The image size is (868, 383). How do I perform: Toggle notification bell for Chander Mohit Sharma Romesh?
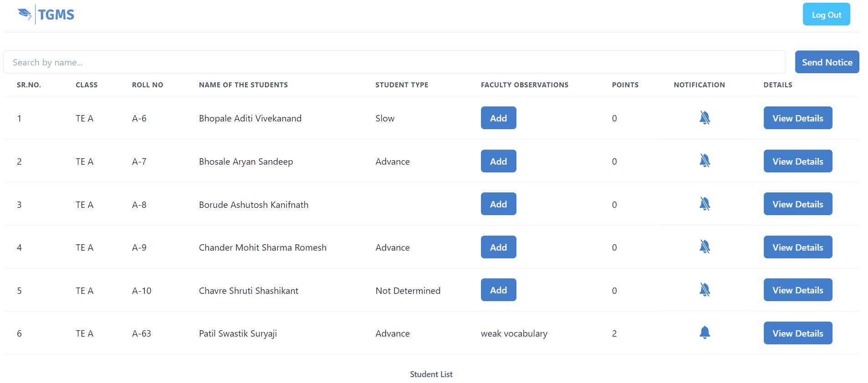[705, 247]
